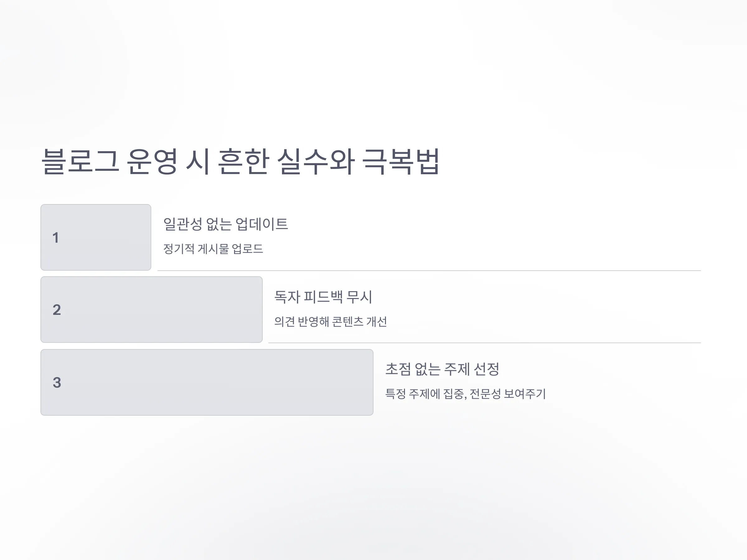Select the widest gray box shape
This screenshot has height=560, width=747.
[x=207, y=382]
